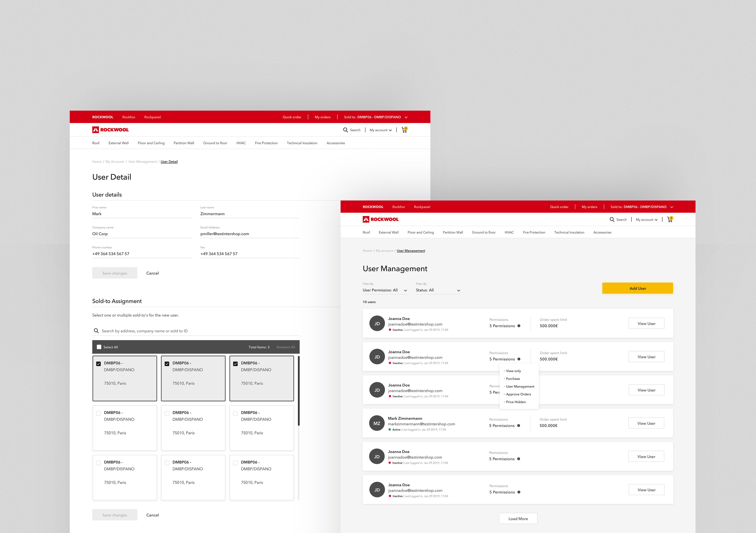Click the search magnifier in User Management header
Screen dimensions: 756x533
(612, 219)
